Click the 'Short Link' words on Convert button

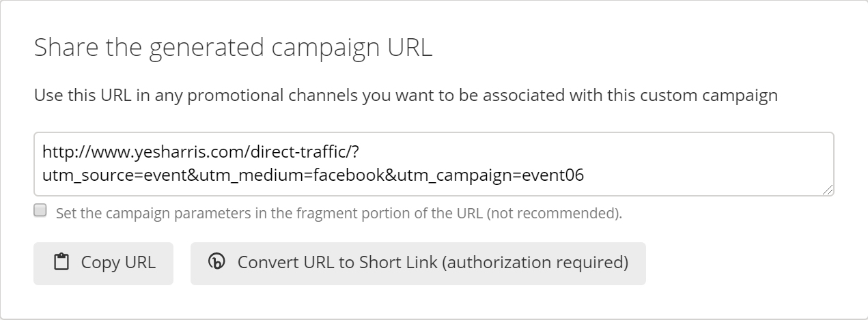click(x=398, y=263)
